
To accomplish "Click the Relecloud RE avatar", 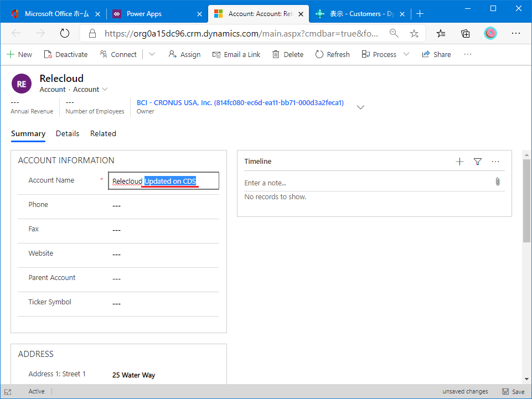I will pyautogui.click(x=22, y=84).
